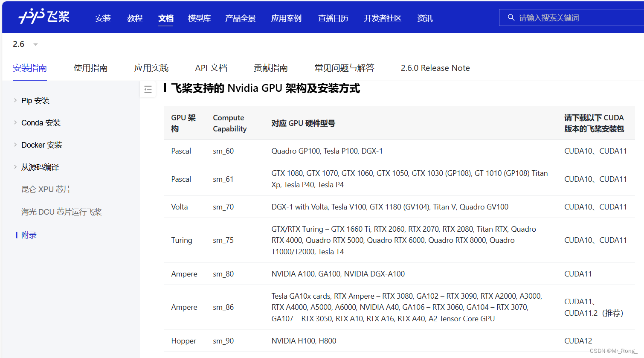This screenshot has width=644, height=358.
Task: Switch to the 贡献指南 tab
Action: pos(270,68)
